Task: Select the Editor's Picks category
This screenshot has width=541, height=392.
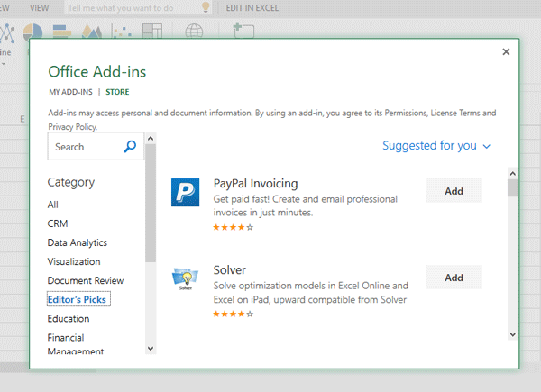Action: pos(78,299)
